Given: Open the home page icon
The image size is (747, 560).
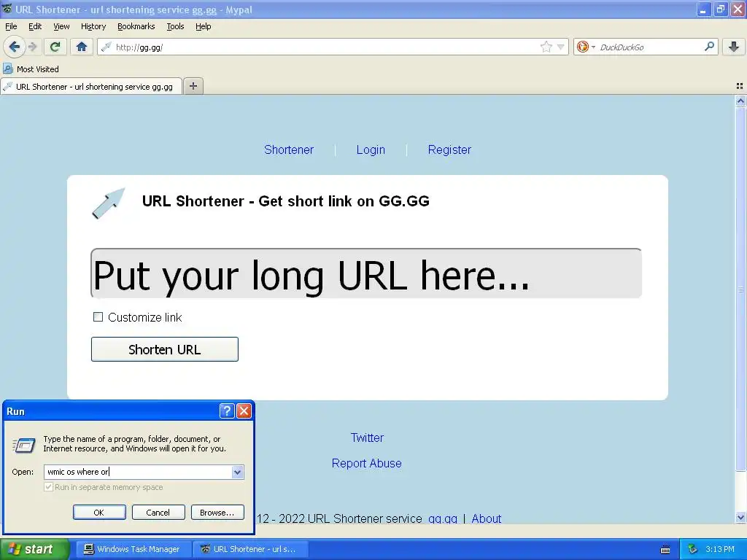Looking at the screenshot, I should coord(82,47).
